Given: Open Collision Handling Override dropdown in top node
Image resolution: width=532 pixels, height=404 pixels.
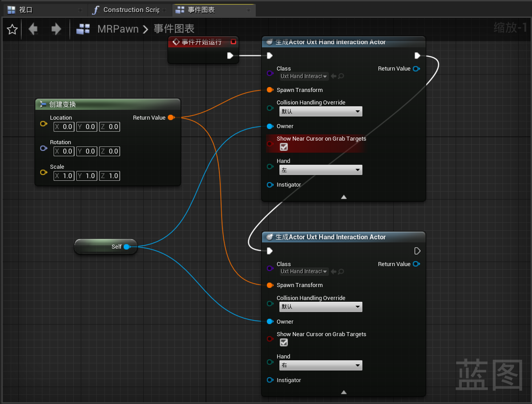Looking at the screenshot, I should (320, 112).
